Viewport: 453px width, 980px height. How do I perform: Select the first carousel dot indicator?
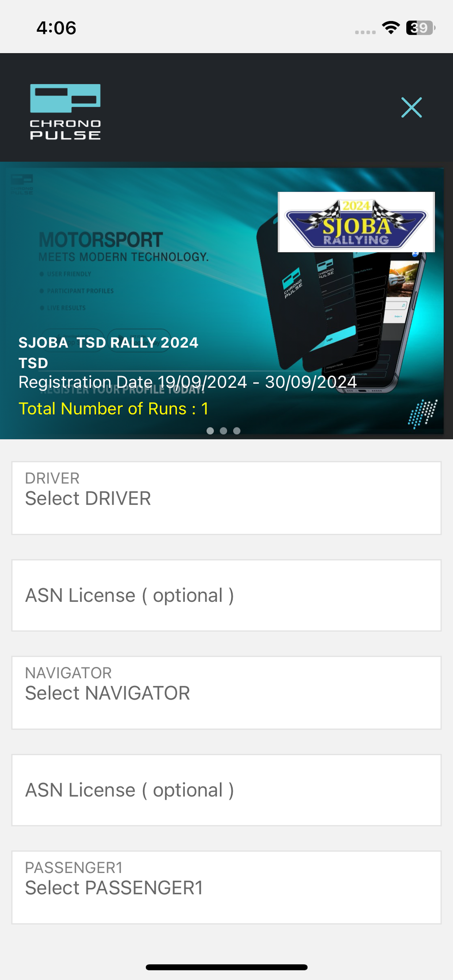(210, 431)
